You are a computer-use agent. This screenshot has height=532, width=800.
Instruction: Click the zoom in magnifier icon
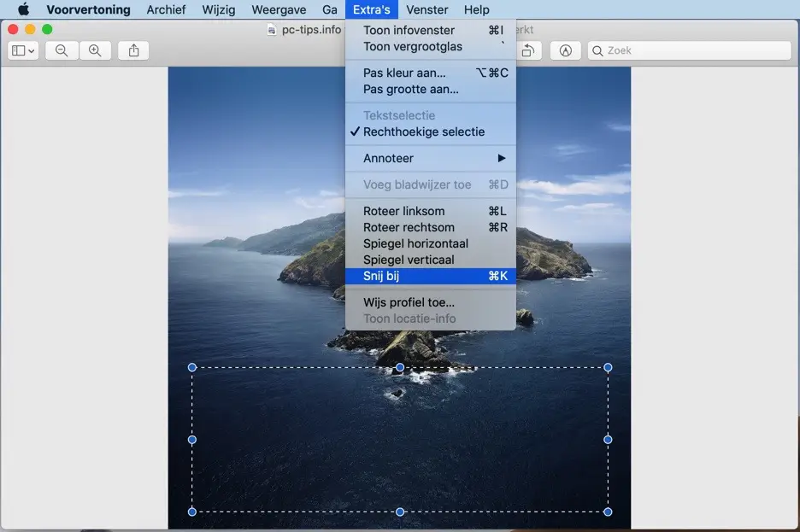coord(95,50)
